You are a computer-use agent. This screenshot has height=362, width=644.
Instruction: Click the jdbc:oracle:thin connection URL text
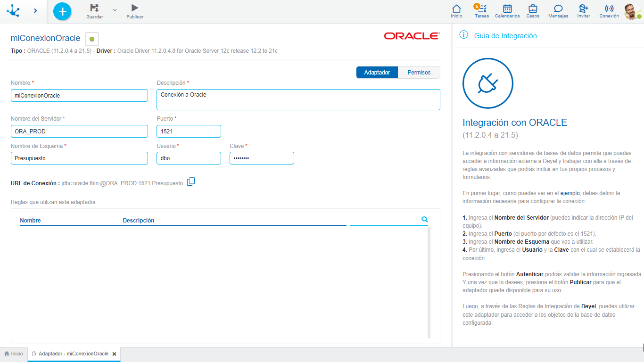pos(122,183)
